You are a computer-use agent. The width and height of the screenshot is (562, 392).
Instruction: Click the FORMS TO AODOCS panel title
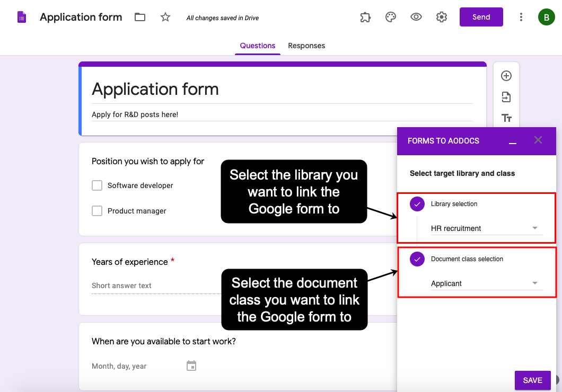click(x=443, y=141)
